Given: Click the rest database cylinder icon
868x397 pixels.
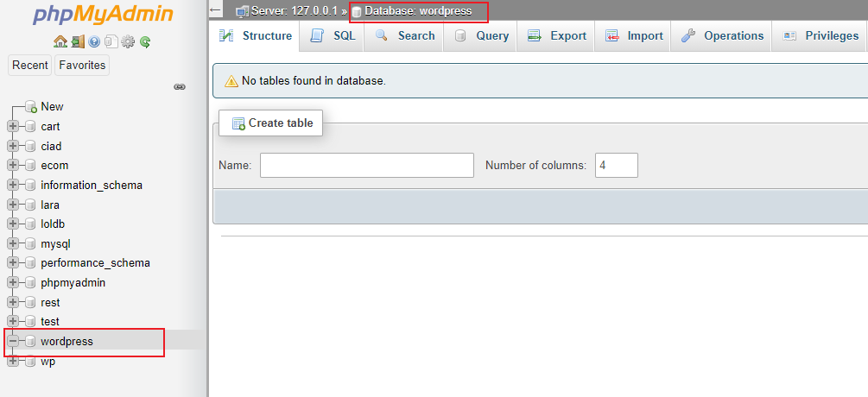Looking at the screenshot, I should point(30,302).
